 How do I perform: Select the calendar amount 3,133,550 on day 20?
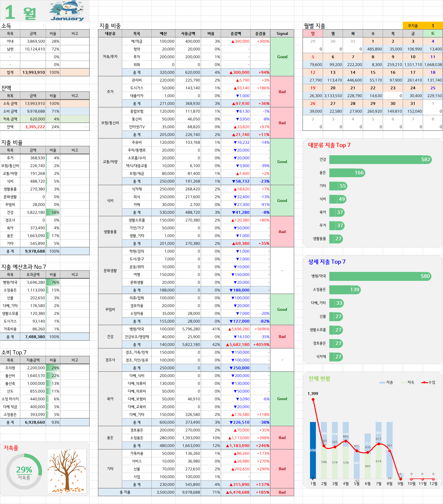click(333, 96)
